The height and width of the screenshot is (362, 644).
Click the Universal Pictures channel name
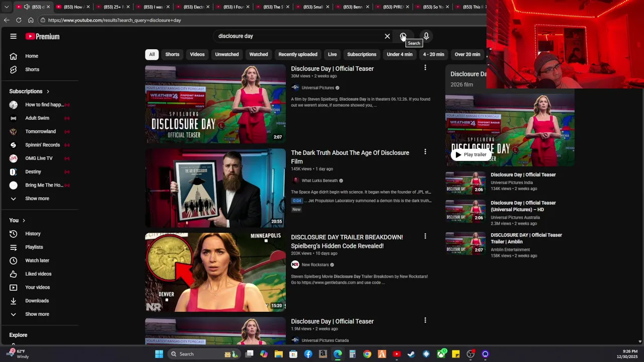(317, 87)
